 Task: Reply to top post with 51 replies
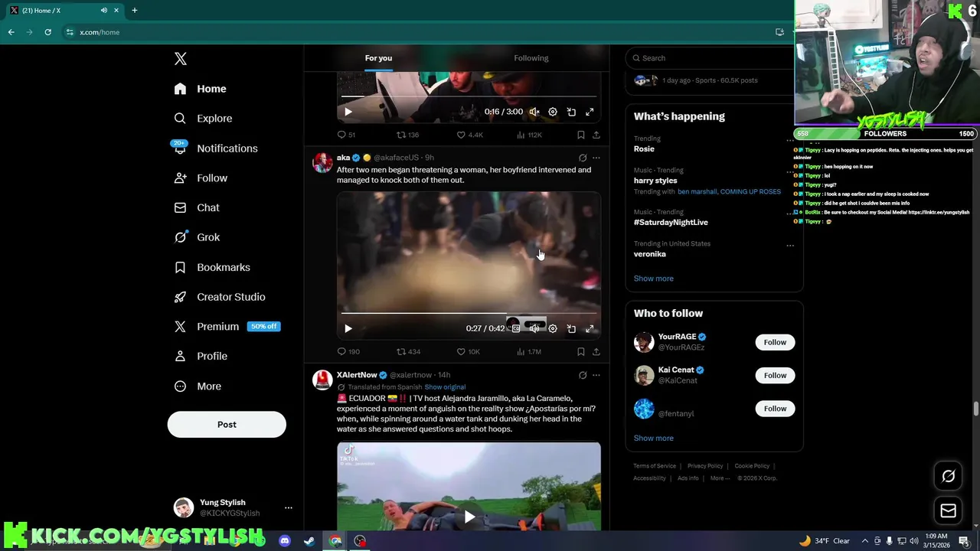[x=346, y=135]
